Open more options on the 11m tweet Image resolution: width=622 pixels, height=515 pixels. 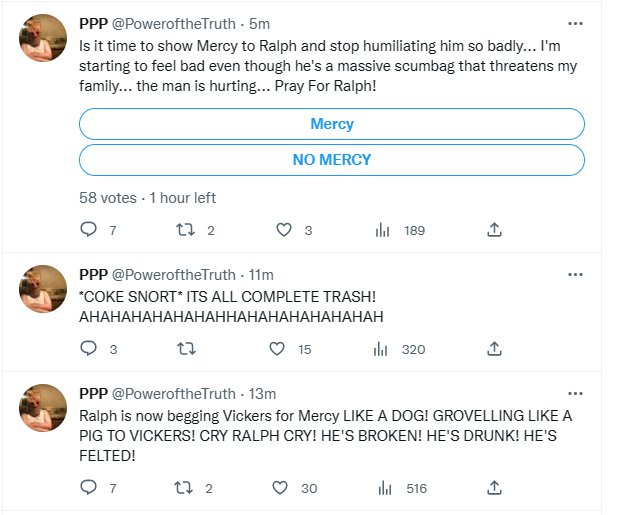[x=575, y=274]
